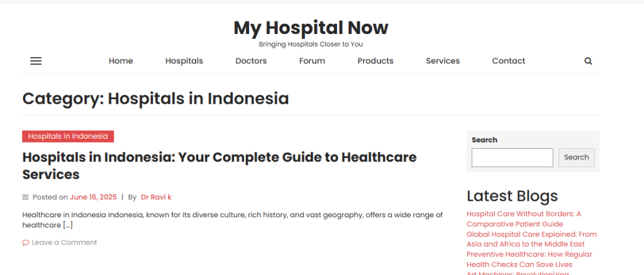View author Dr Ravi k
This screenshot has width=644, height=275.
pos(156,197)
